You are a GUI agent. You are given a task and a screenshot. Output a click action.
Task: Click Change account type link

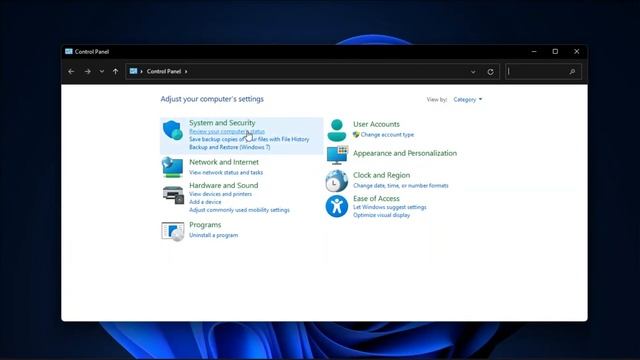pyautogui.click(x=387, y=135)
